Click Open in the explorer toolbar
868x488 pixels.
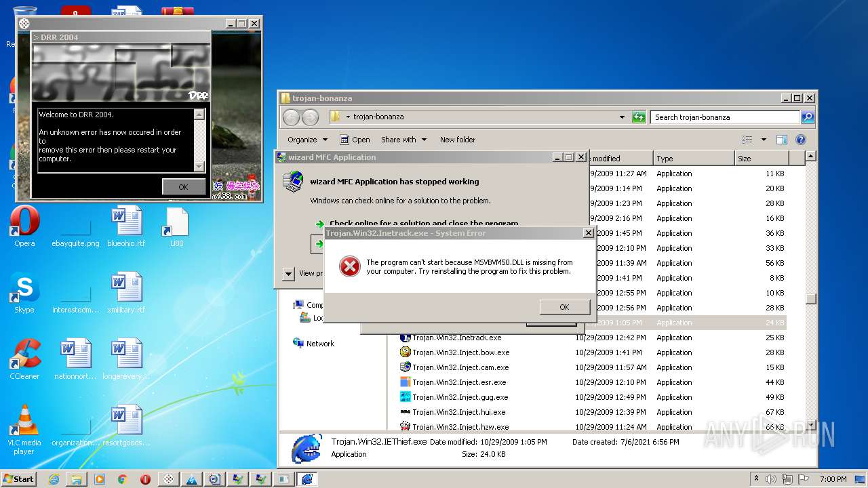pyautogui.click(x=355, y=140)
